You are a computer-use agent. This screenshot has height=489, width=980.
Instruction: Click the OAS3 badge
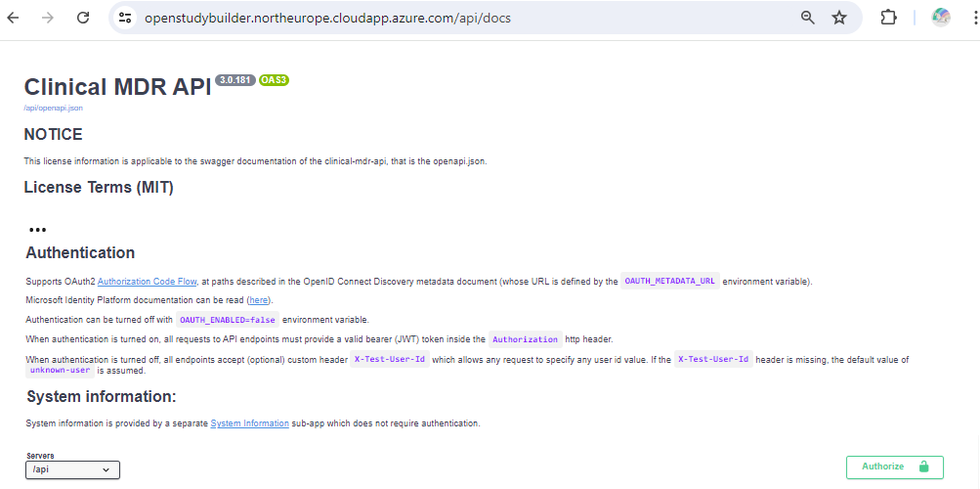pyautogui.click(x=274, y=80)
